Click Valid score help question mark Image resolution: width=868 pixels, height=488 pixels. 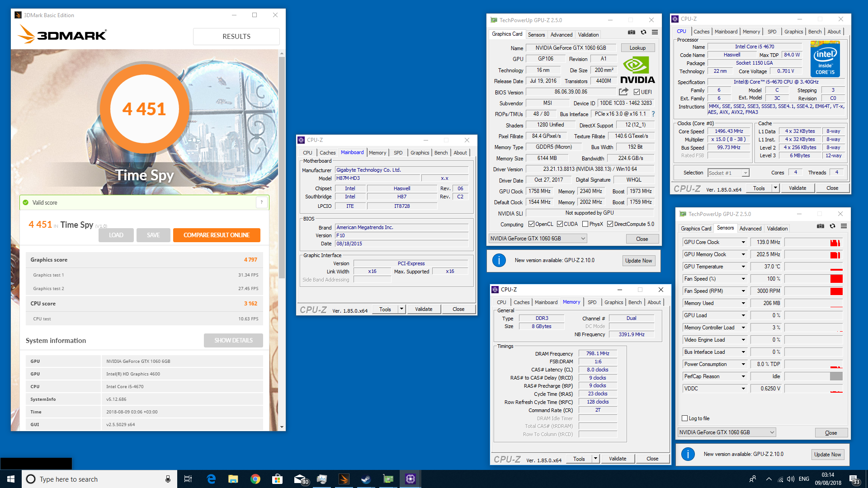click(x=262, y=202)
